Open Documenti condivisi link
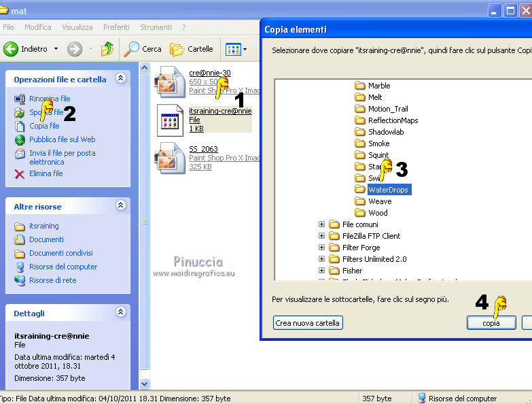532x404 pixels. point(60,253)
